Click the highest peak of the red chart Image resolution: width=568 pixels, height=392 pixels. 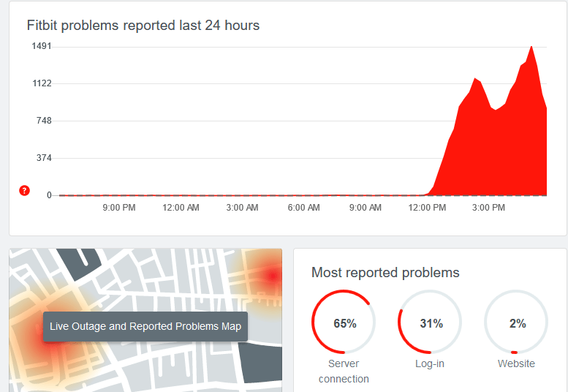coord(531,48)
